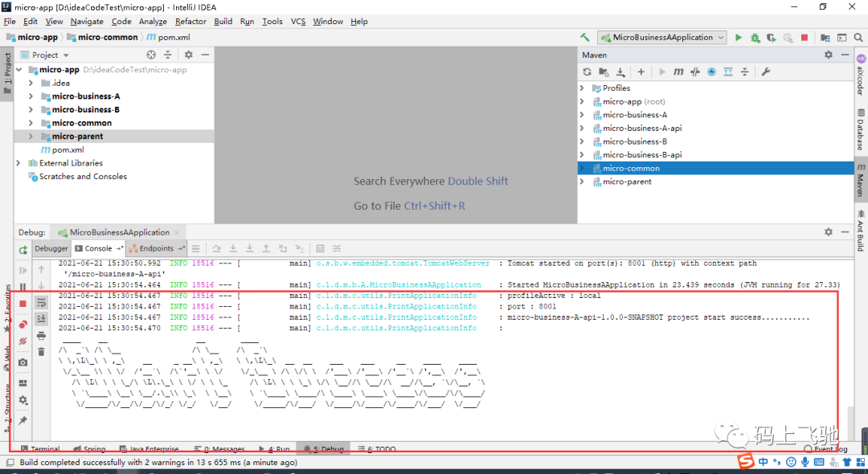Expand Profiles node in Maven panel
This screenshot has width=868, height=474.
582,88
